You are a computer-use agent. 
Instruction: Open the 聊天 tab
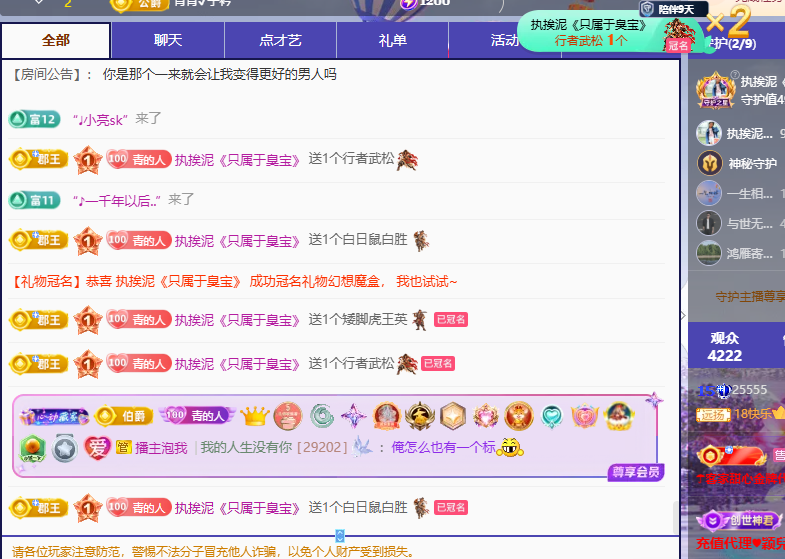[168, 41]
